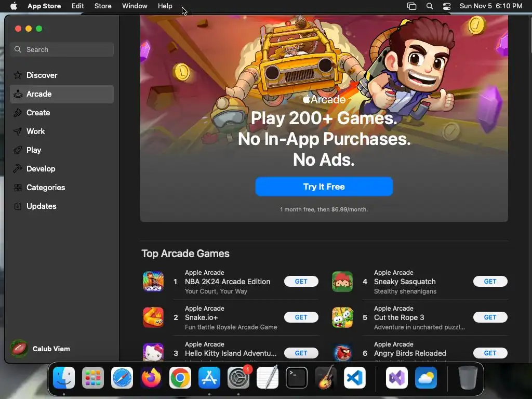Viewport: 532px width, 399px height.
Task: Open the App Store menu
Action: [44, 6]
